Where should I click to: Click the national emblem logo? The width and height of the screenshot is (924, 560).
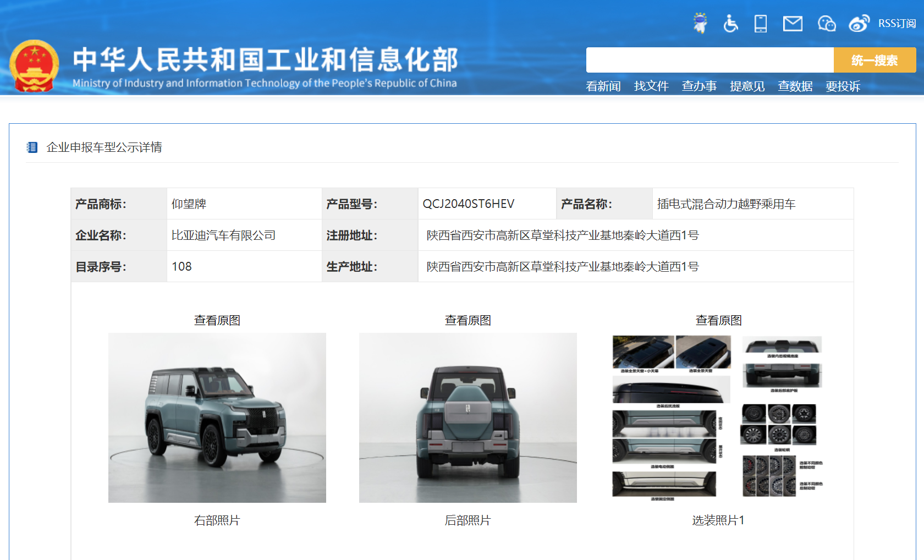pos(34,66)
